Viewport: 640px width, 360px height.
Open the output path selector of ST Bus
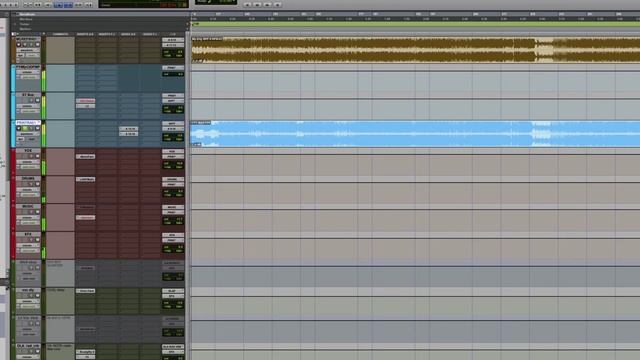tap(173, 101)
